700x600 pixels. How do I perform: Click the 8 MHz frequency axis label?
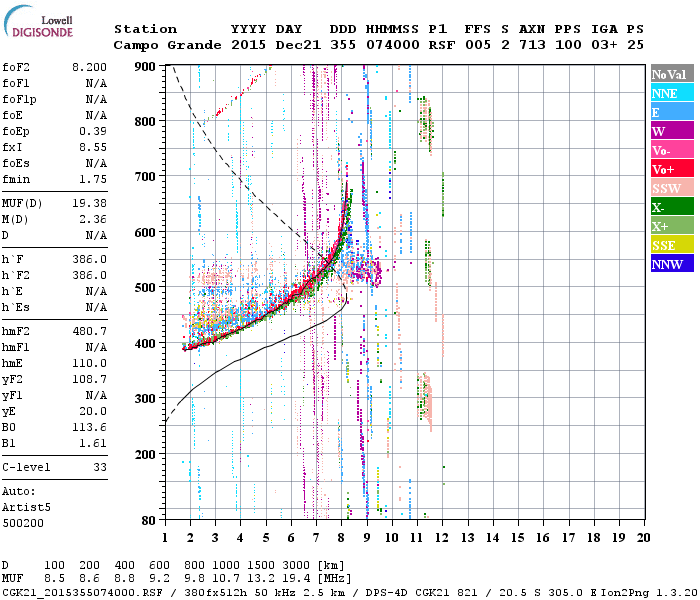pos(342,538)
